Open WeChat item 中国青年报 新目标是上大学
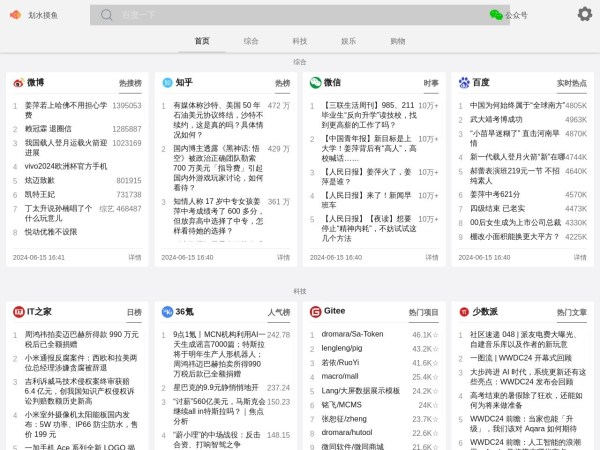Image resolution: width=600 pixels, height=450 pixels. (x=369, y=148)
